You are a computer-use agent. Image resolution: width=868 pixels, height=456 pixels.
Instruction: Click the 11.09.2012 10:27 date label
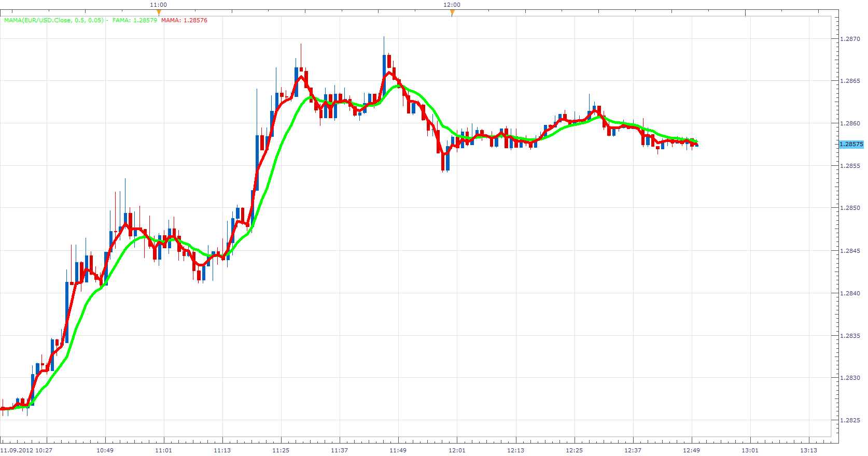26,450
